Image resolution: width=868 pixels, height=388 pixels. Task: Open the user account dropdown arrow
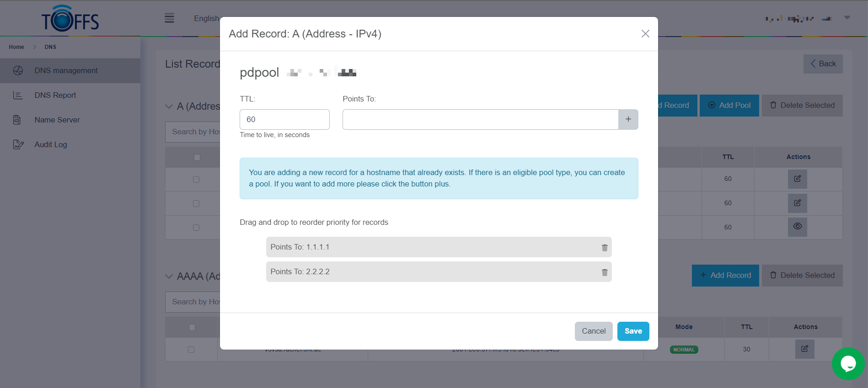point(847,18)
